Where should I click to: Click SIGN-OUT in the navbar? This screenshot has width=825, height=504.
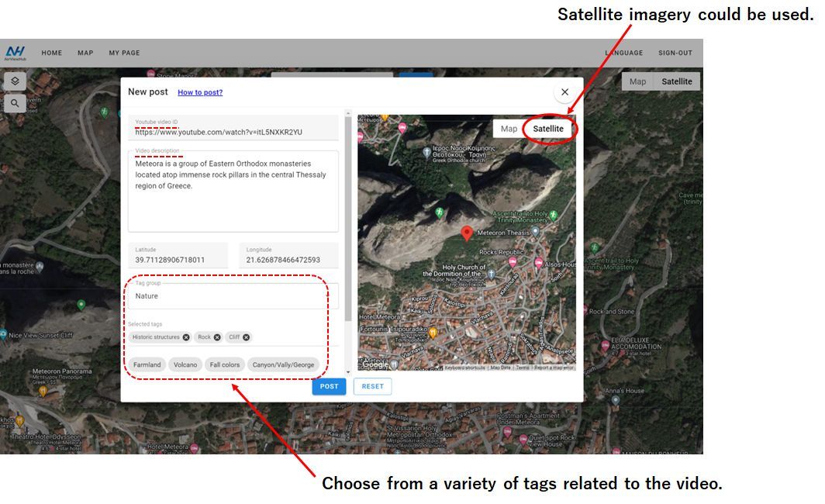[x=675, y=54]
